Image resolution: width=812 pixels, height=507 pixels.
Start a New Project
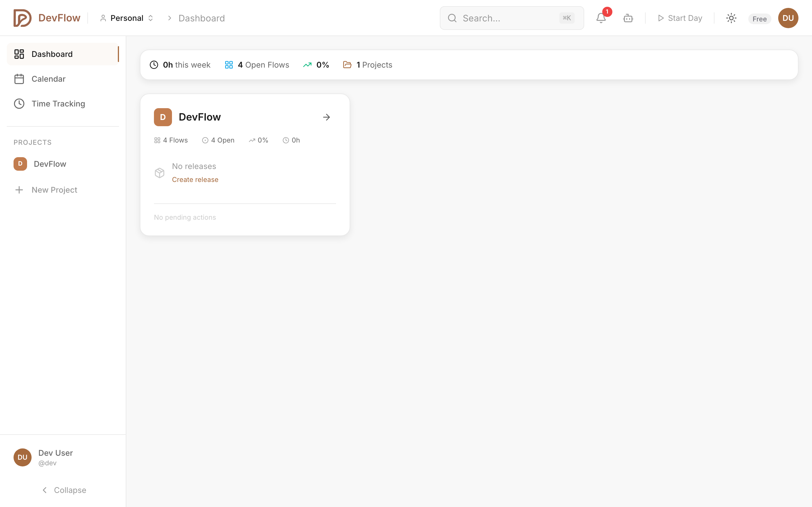(54, 190)
